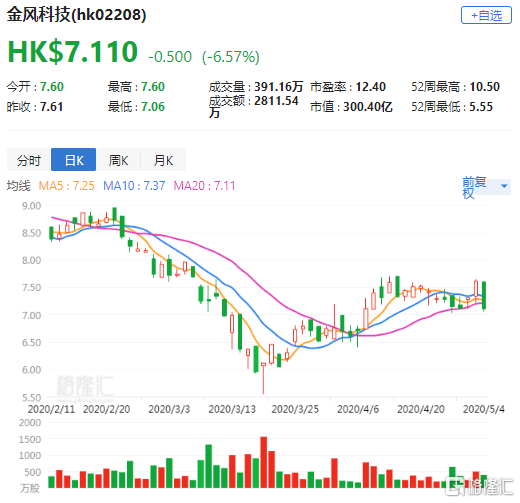Click date label 2020/2/11 on axis
Image resolution: width=520 pixels, height=503 pixels.
click(51, 409)
